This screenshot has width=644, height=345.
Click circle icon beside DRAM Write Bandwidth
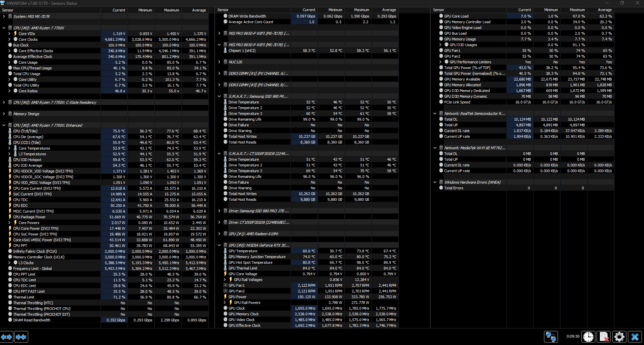pyautogui.click(x=225, y=16)
